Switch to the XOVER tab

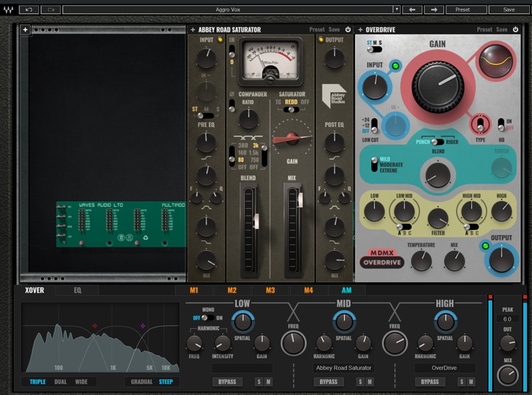tap(35, 290)
